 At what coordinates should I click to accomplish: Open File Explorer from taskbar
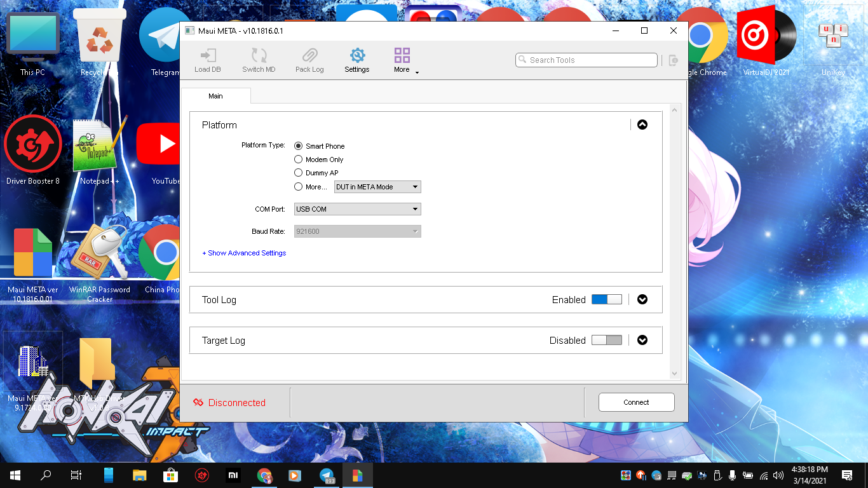[140, 475]
